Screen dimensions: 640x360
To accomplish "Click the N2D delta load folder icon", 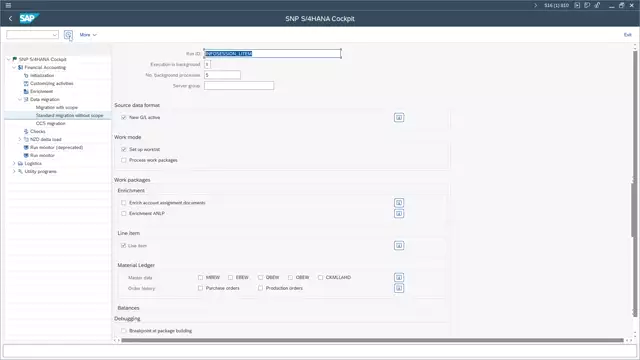I will click(x=26, y=139).
